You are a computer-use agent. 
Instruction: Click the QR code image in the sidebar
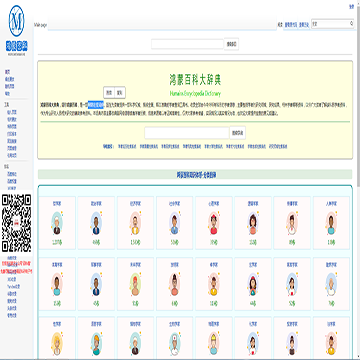click(x=16, y=223)
